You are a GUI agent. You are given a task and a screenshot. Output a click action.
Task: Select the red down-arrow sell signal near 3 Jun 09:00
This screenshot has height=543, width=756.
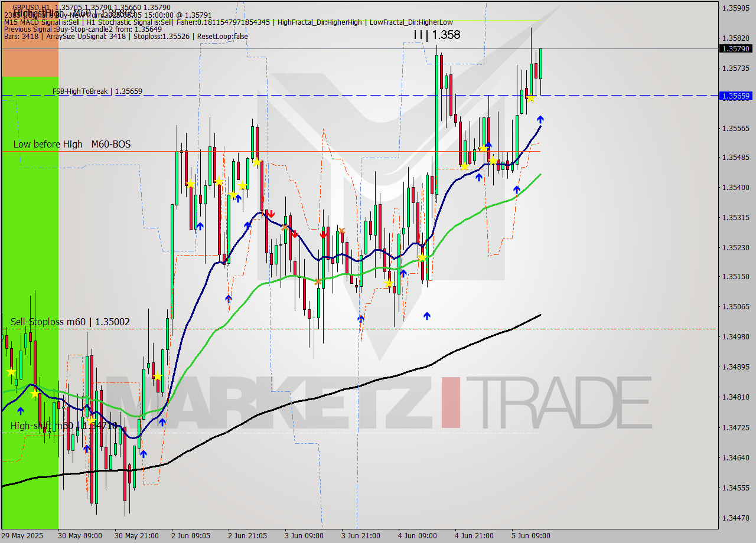tap(323, 235)
